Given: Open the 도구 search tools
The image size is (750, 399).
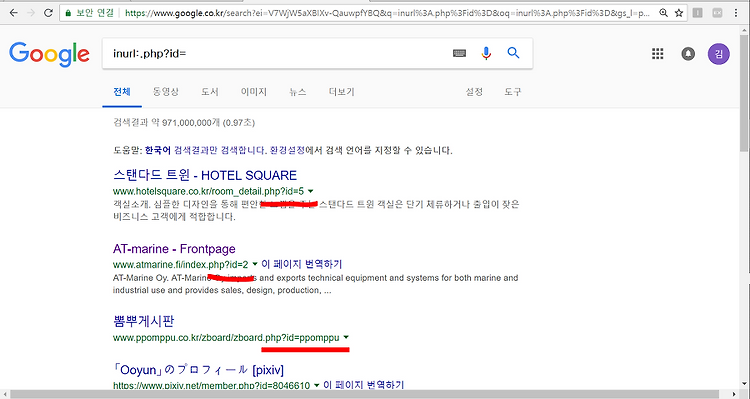Looking at the screenshot, I should [x=513, y=92].
